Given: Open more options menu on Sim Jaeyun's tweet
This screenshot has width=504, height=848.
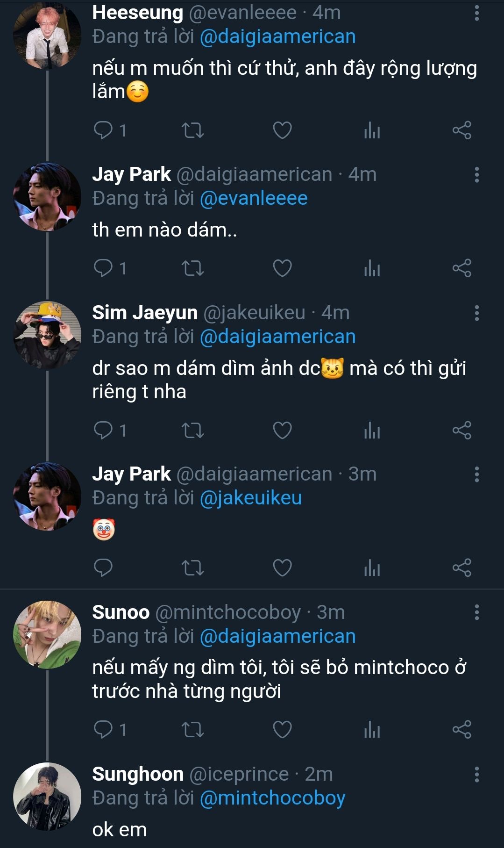Looking at the screenshot, I should [x=476, y=313].
